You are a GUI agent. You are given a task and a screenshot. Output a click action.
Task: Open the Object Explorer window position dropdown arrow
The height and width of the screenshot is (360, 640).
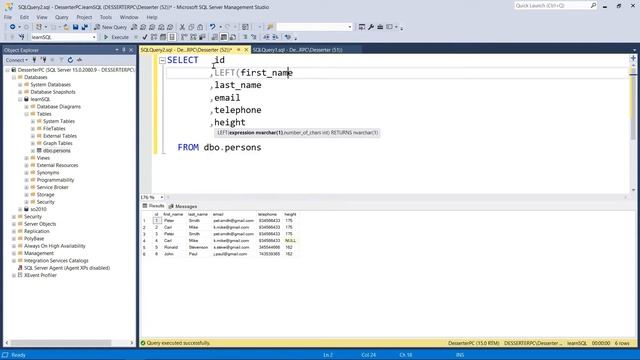click(x=117, y=50)
